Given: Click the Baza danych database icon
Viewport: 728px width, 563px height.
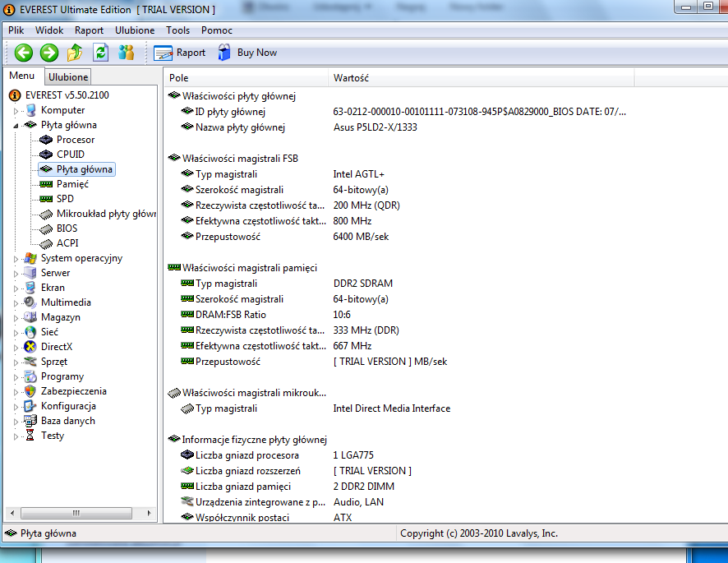Looking at the screenshot, I should pos(30,421).
